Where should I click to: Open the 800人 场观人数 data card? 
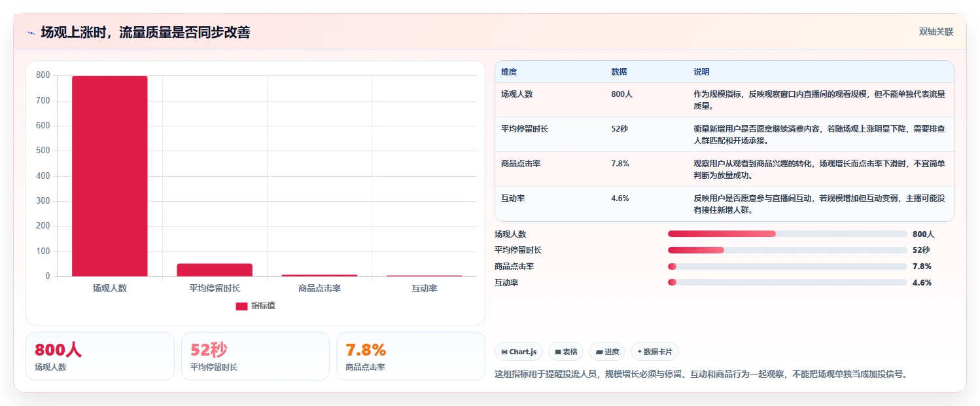(x=100, y=356)
